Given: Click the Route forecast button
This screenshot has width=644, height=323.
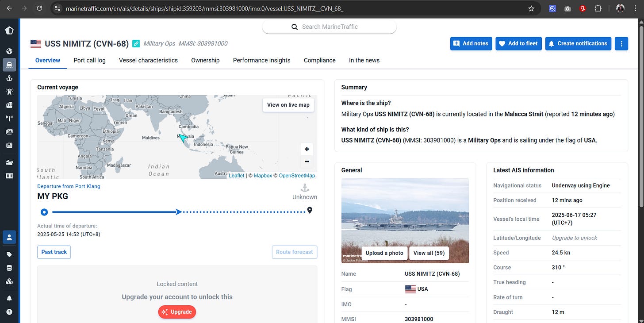Looking at the screenshot, I should [x=295, y=252].
